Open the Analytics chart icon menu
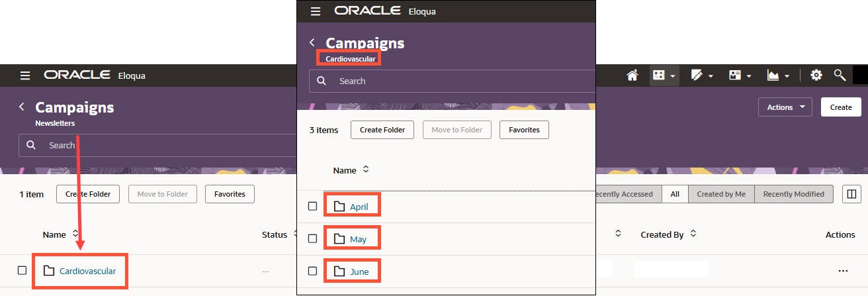This screenshot has width=868, height=296. coord(777,75)
